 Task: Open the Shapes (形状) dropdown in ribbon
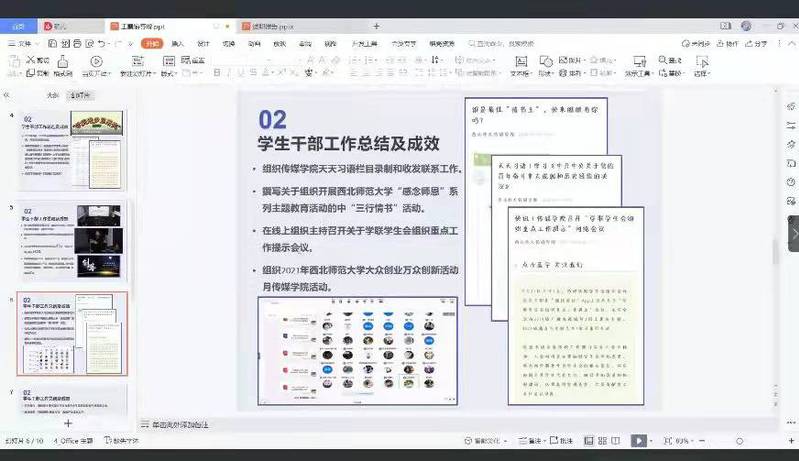pos(546,73)
